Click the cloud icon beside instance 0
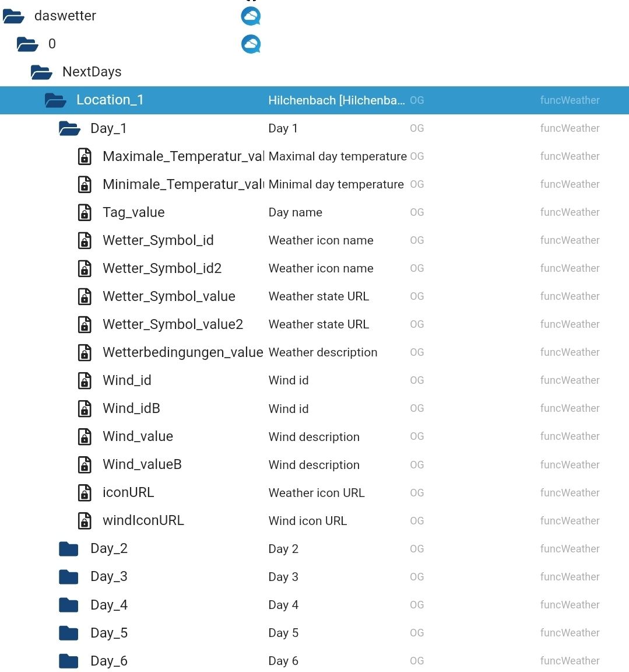 coord(251,44)
